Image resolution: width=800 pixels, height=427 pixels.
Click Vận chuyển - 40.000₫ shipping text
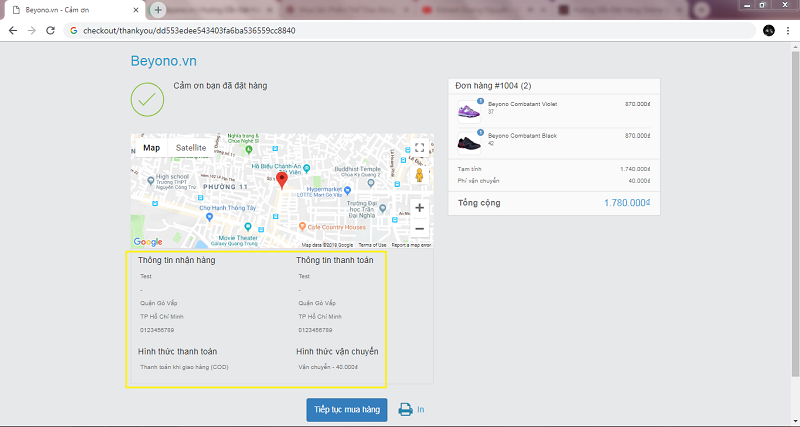click(x=328, y=367)
